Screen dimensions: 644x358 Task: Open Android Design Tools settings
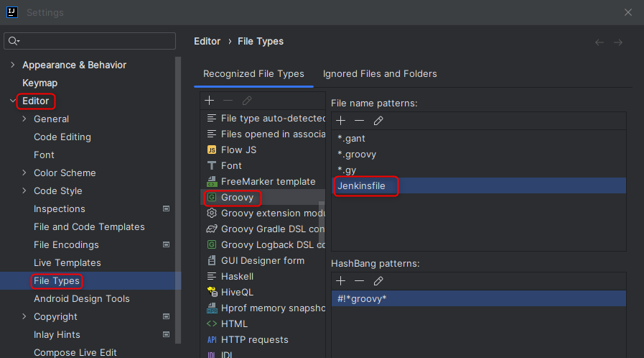tap(82, 299)
